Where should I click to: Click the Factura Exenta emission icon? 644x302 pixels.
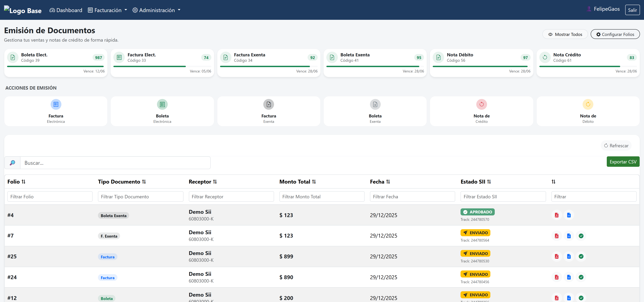[x=269, y=104]
